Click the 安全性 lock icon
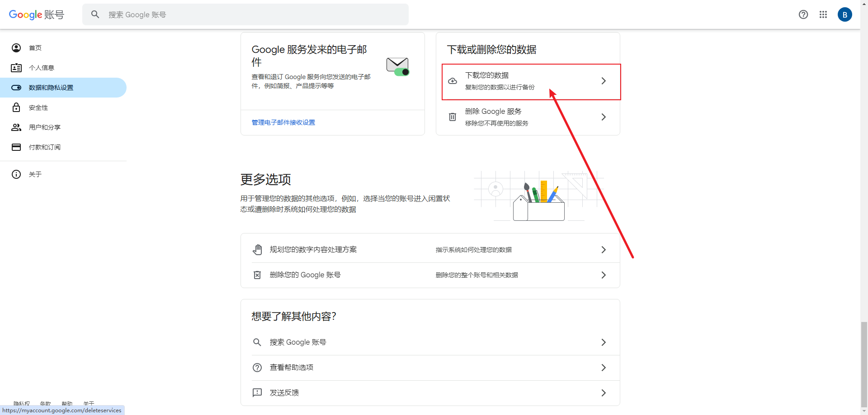The width and height of the screenshot is (868, 415). click(16, 107)
